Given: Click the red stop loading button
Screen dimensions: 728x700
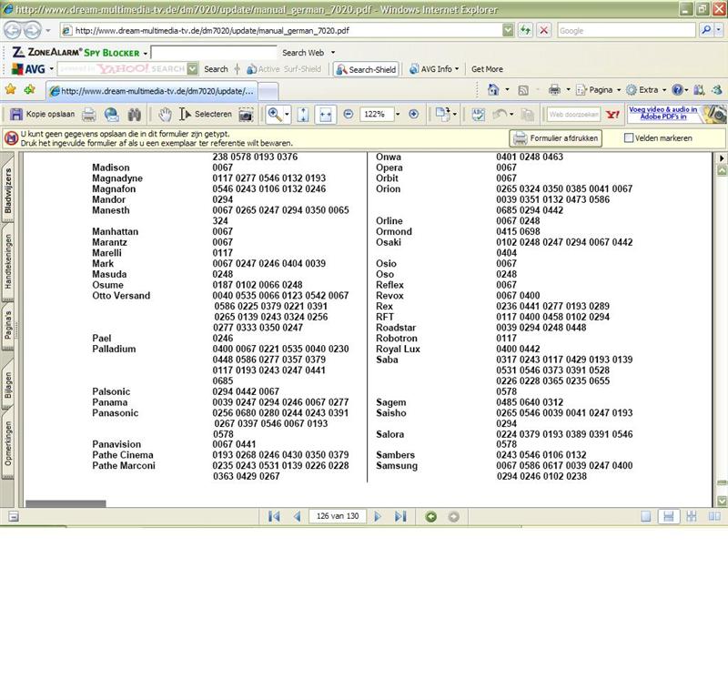Looking at the screenshot, I should pyautogui.click(x=543, y=31).
